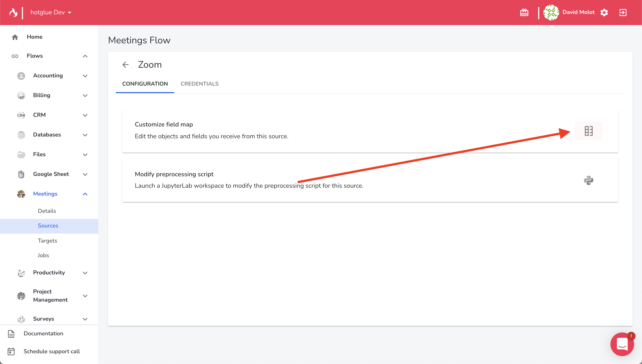
Task: Open the gift card icon in header
Action: point(524,13)
